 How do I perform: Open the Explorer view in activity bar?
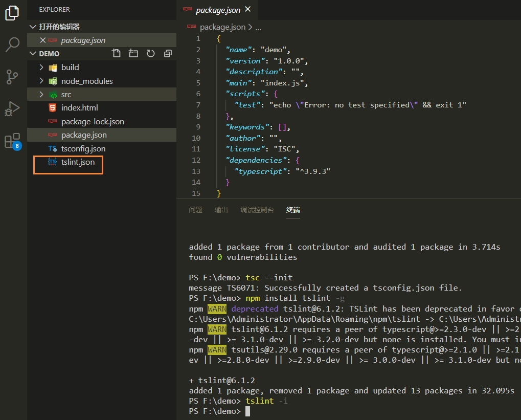(x=12, y=13)
